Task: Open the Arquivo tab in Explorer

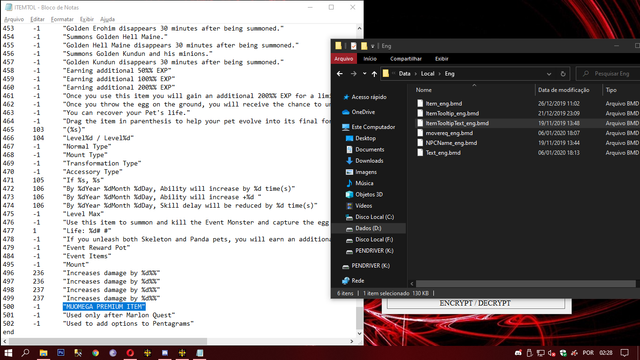Action: click(344, 59)
